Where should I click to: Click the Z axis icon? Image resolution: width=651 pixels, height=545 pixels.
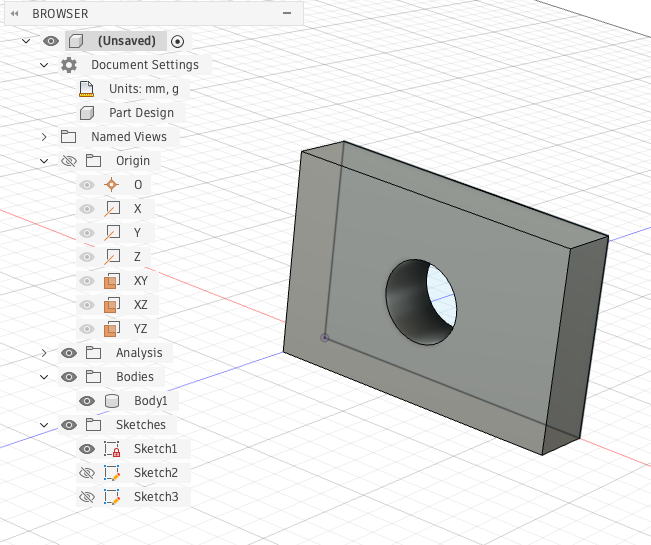click(112, 257)
